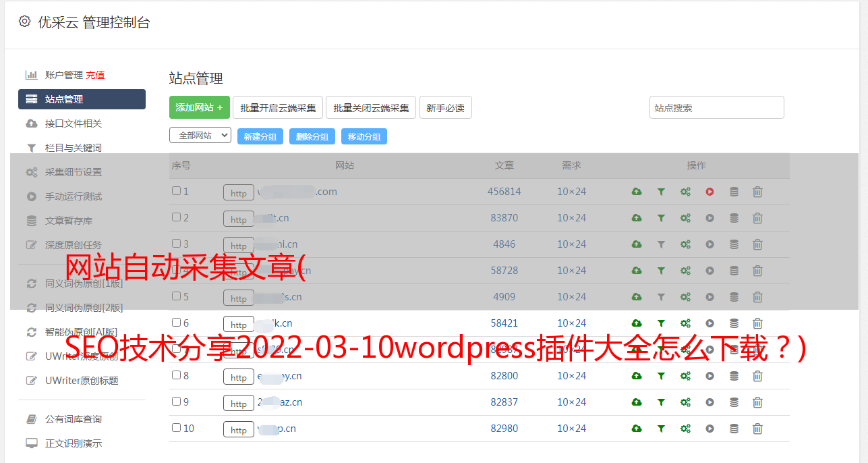This screenshot has width=868, height=463.
Task: Open 智能伪原创[AI版] sidebar item
Action: 81,332
